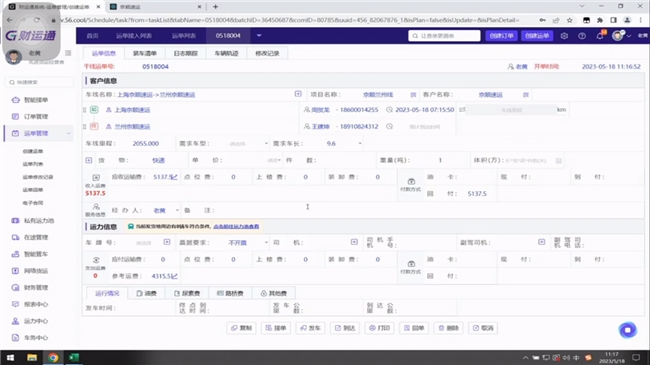
Task: Open the help question-mark icon
Action: 582,36
